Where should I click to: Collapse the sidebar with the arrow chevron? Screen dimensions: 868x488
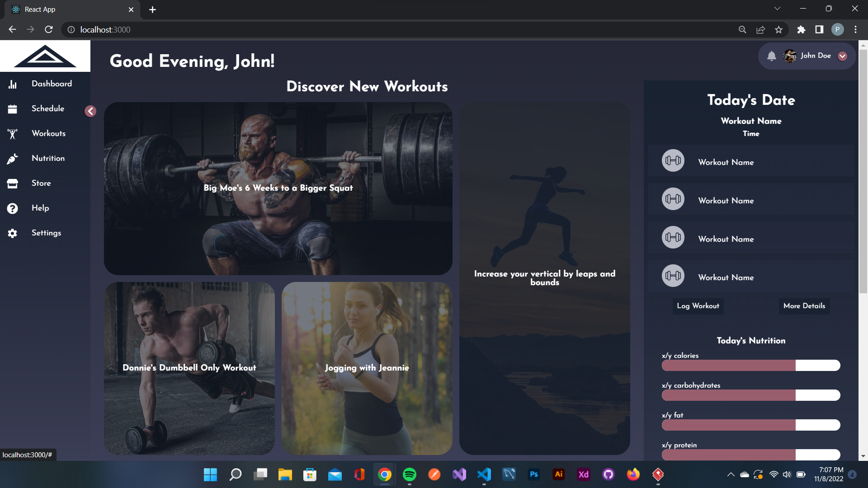pyautogui.click(x=90, y=111)
